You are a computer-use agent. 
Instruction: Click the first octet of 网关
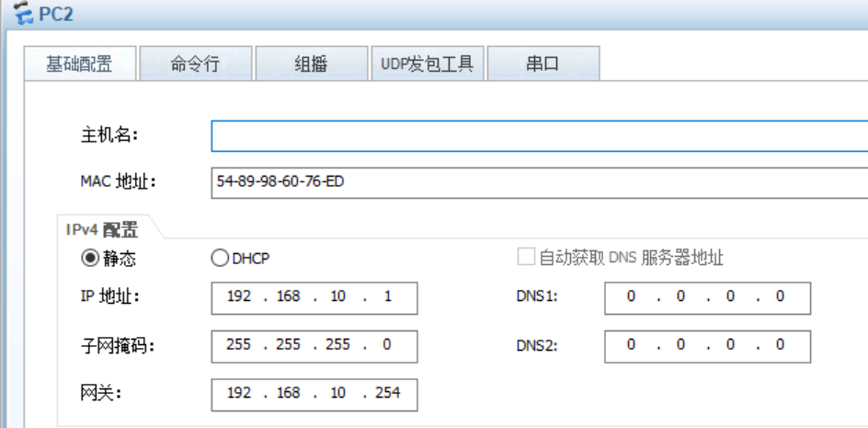click(x=238, y=393)
